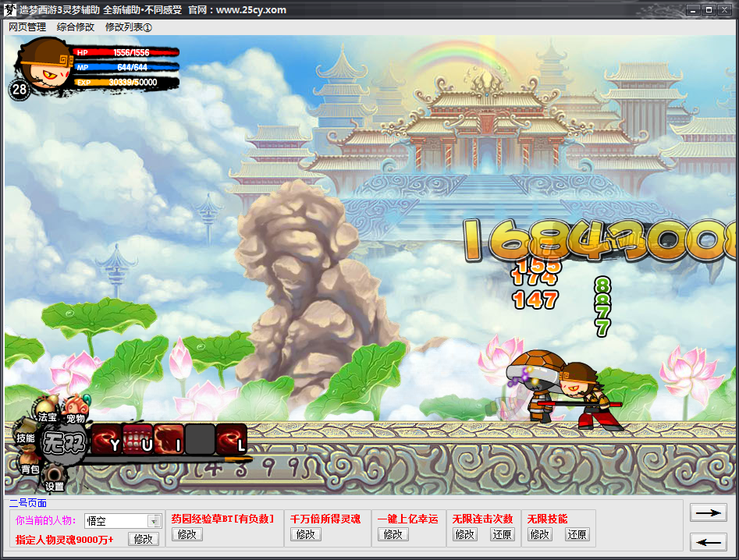Use skill slot L
Viewport: 739px width, 560px height.
pyautogui.click(x=232, y=439)
